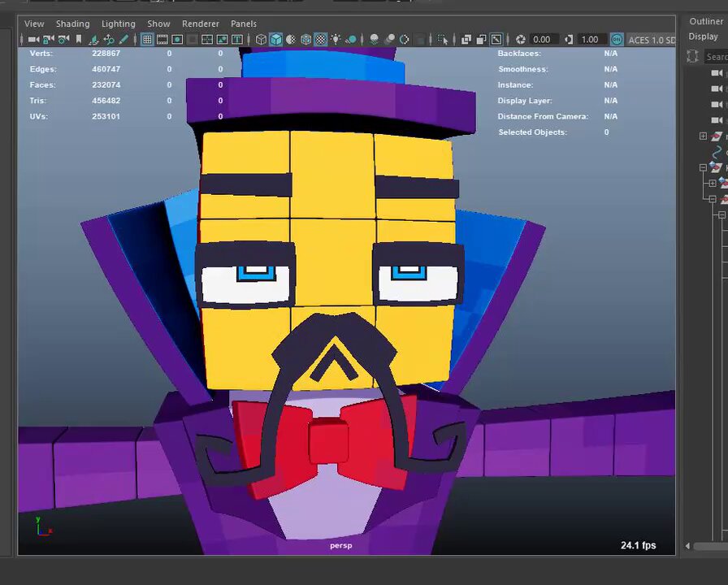The width and height of the screenshot is (728, 585).
Task: Click the Image Plane icon
Action: click(93, 40)
